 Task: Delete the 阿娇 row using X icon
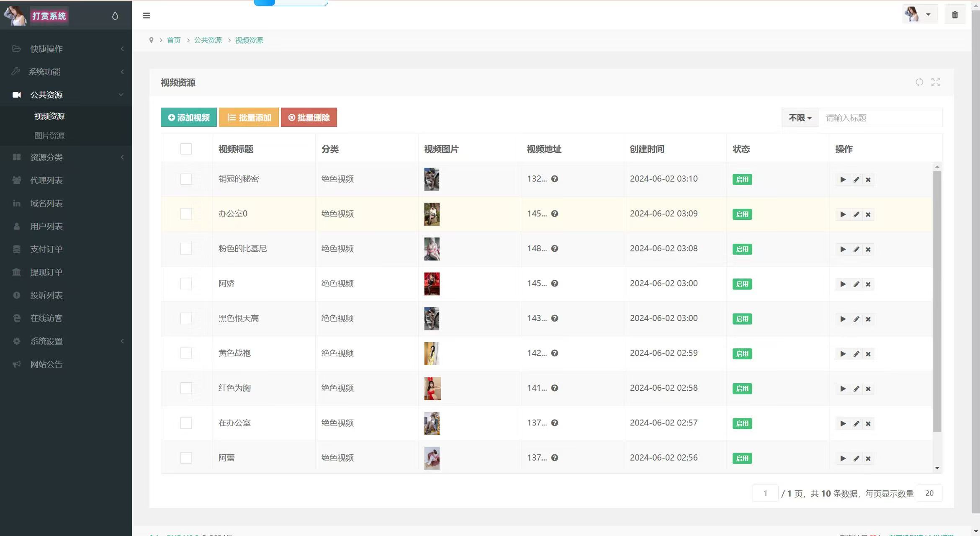[x=868, y=284]
